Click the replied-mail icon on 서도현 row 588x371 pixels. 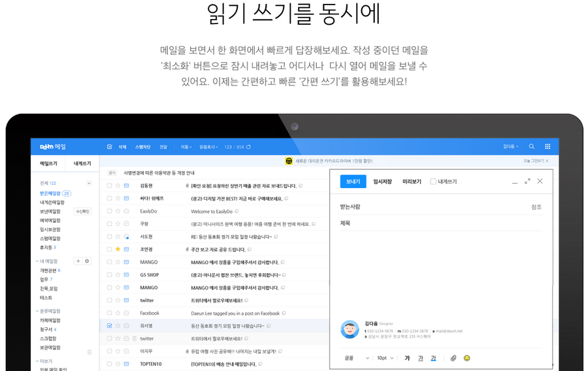pos(126,236)
